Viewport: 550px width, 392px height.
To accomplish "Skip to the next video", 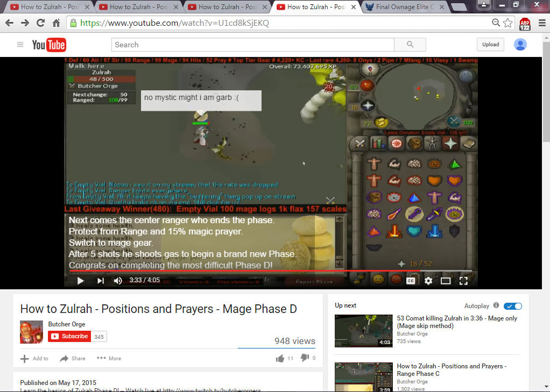I will (x=100, y=281).
